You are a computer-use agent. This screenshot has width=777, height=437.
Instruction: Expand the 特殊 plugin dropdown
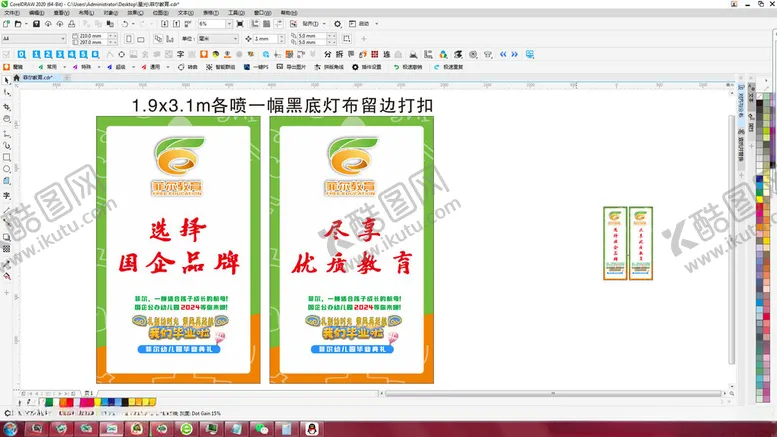pyautogui.click(x=99, y=67)
